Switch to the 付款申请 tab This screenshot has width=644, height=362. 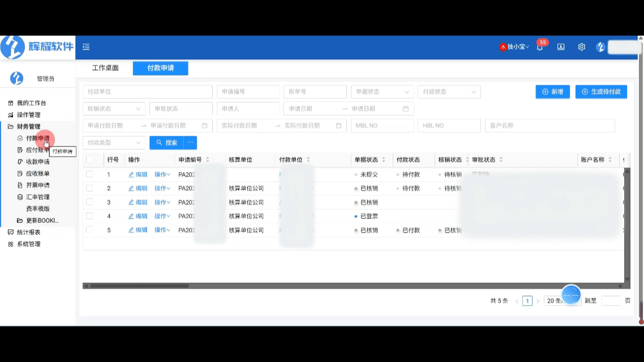[x=161, y=68]
